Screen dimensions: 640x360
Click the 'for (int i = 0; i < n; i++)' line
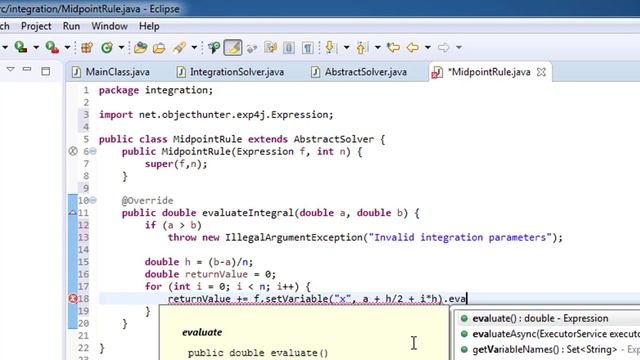(x=227, y=286)
